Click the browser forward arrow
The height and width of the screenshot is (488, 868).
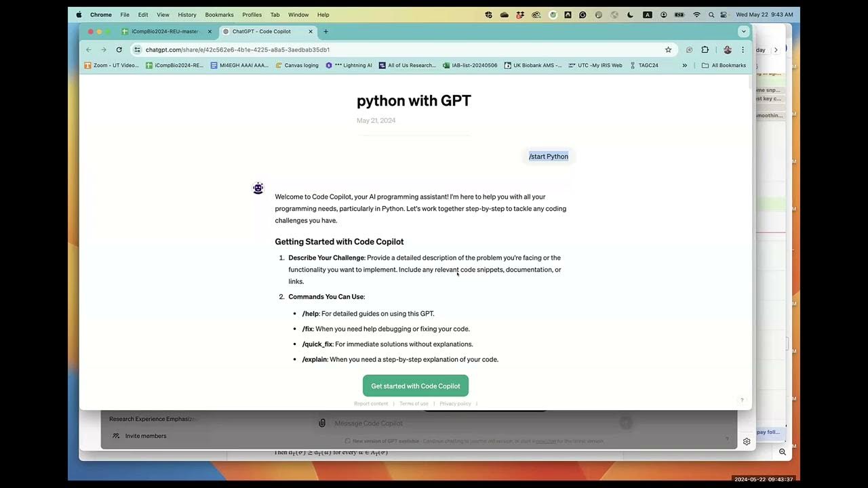click(104, 49)
